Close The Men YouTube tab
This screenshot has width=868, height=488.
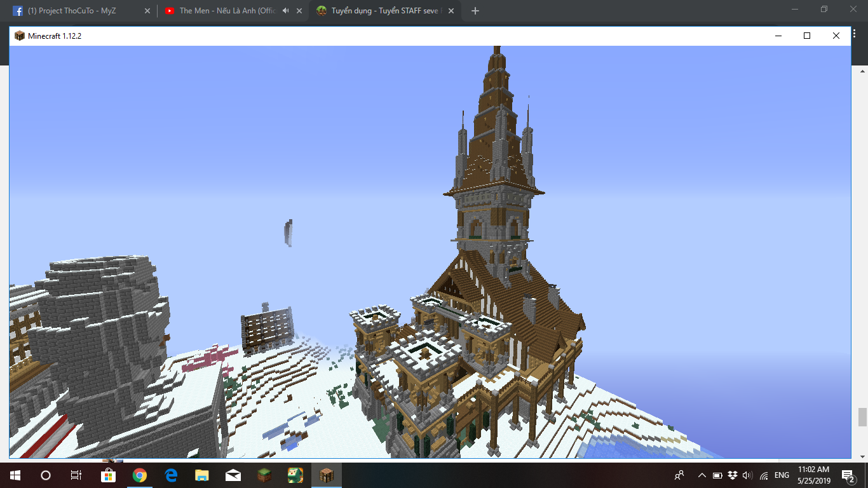pos(299,11)
